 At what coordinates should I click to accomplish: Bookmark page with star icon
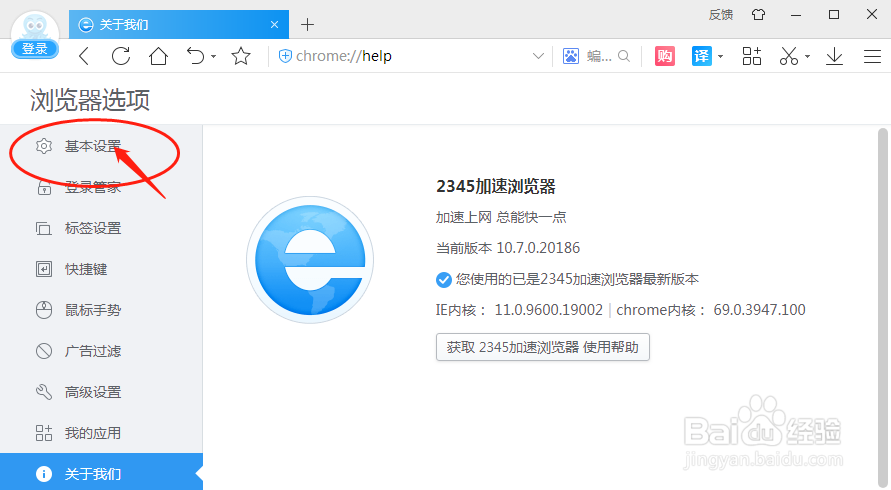[x=241, y=56]
